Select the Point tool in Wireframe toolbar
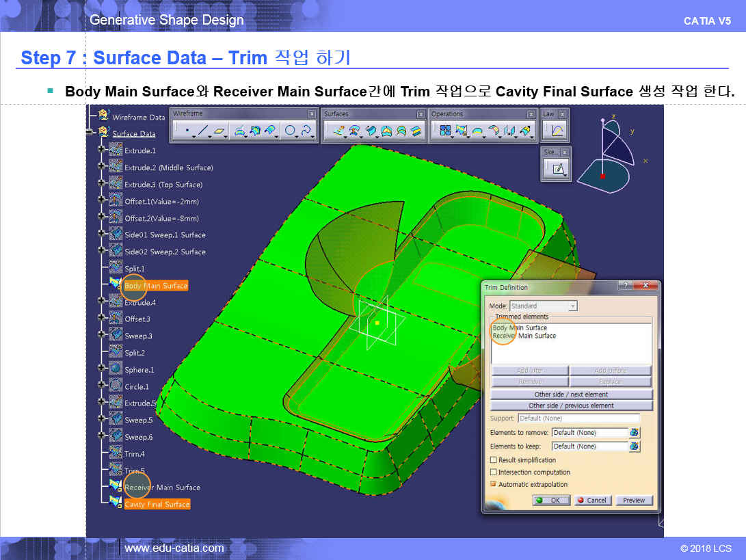This screenshot has height=560, width=746. point(187,130)
